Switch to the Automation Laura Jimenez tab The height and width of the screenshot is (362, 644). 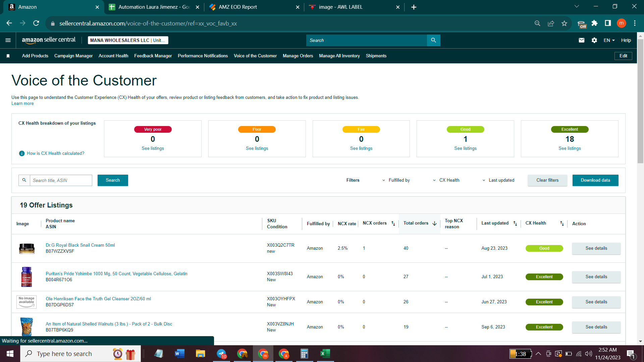click(x=154, y=7)
